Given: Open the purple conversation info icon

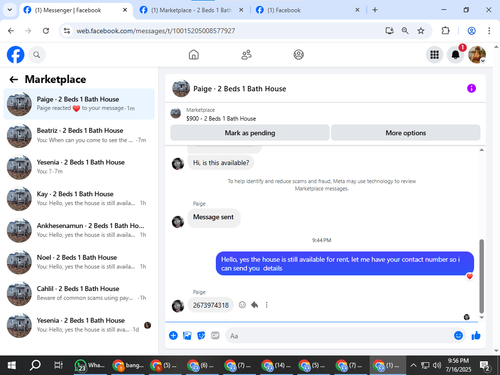Looking at the screenshot, I should (471, 88).
